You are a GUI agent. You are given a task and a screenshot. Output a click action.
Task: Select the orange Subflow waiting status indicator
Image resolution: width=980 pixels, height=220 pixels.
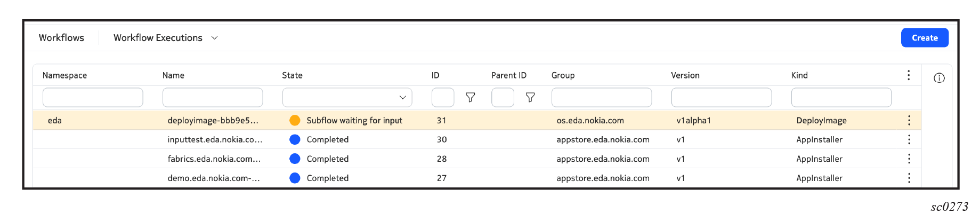pyautogui.click(x=295, y=120)
